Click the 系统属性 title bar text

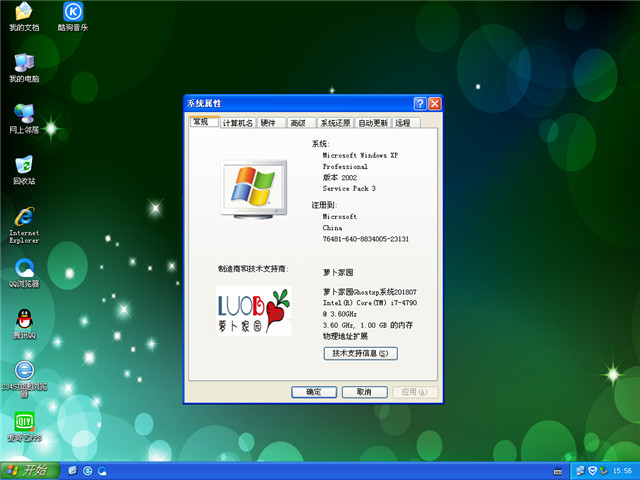[204, 104]
